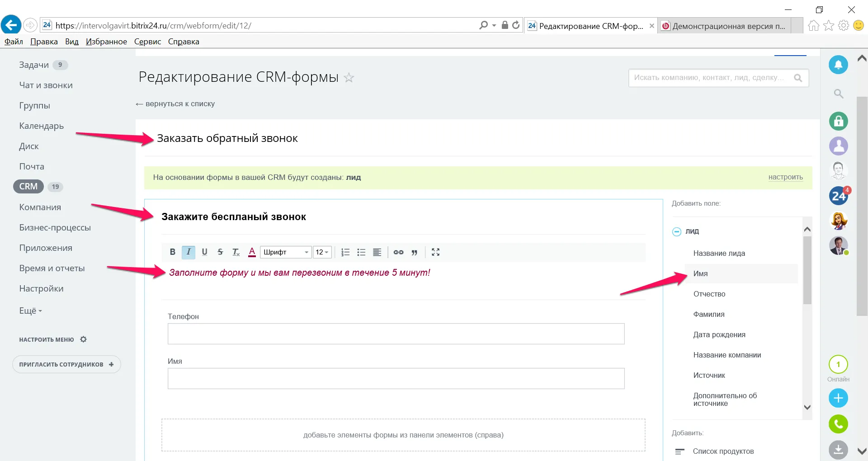Screen dimensions: 868x461
Task: Insert a numbered list
Action: coord(345,252)
